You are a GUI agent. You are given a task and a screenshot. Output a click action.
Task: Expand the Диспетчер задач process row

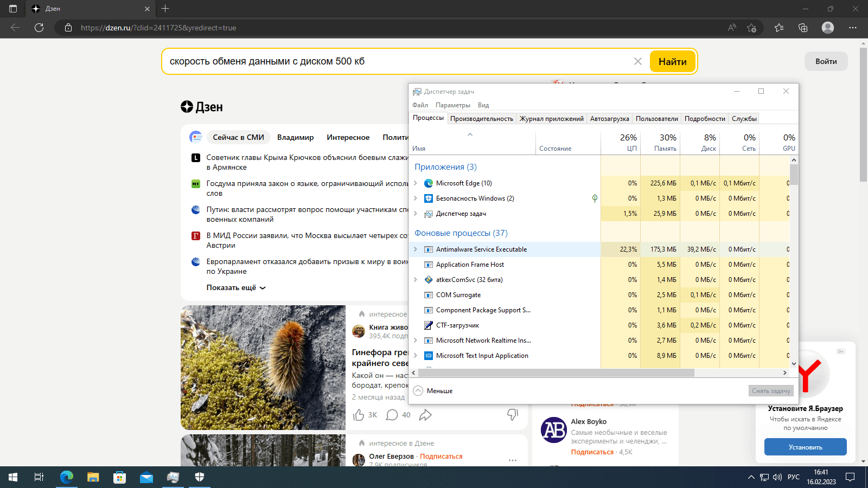coord(416,214)
